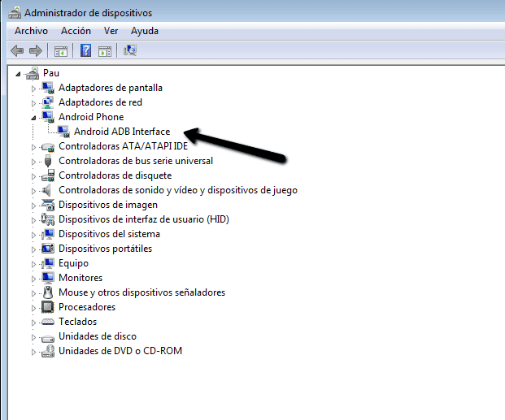Viewport: 505px width, 420px height.
Task: Open the Acción menu
Action: pos(76,31)
